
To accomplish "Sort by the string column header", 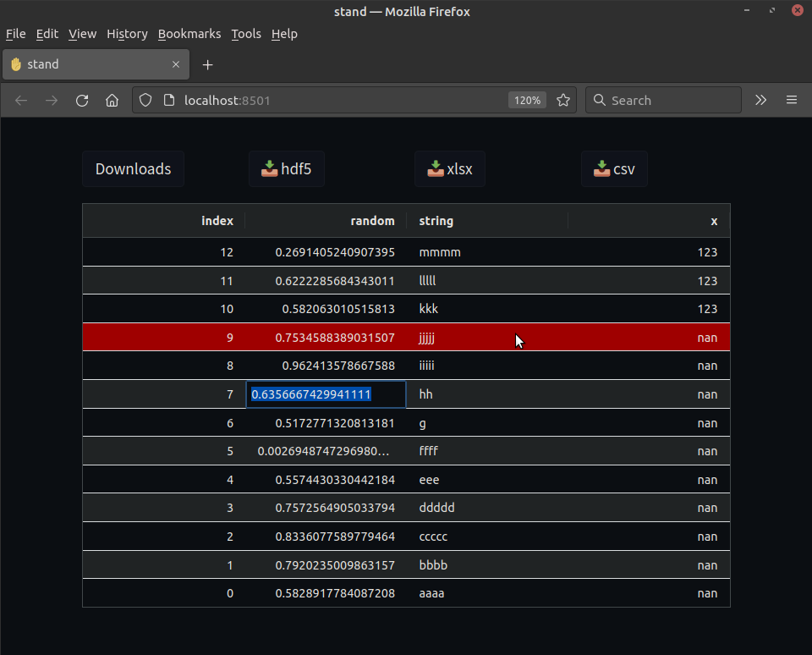I will coord(487,221).
